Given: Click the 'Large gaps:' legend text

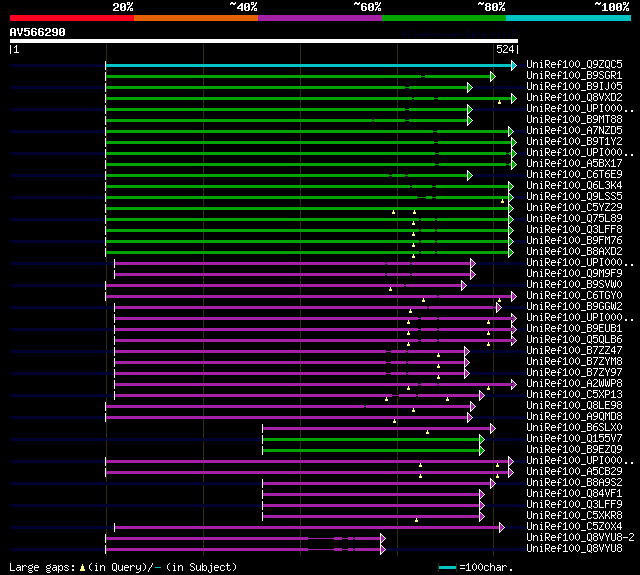Looking at the screenshot, I should [42, 567].
